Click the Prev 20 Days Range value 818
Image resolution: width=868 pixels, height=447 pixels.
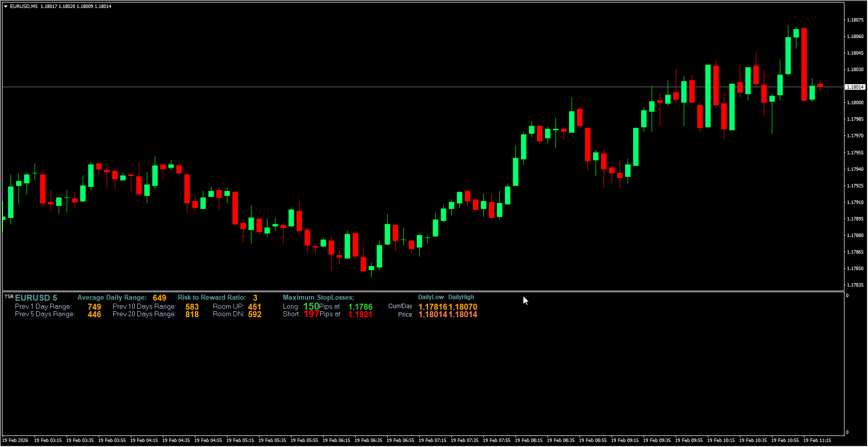[192, 315]
